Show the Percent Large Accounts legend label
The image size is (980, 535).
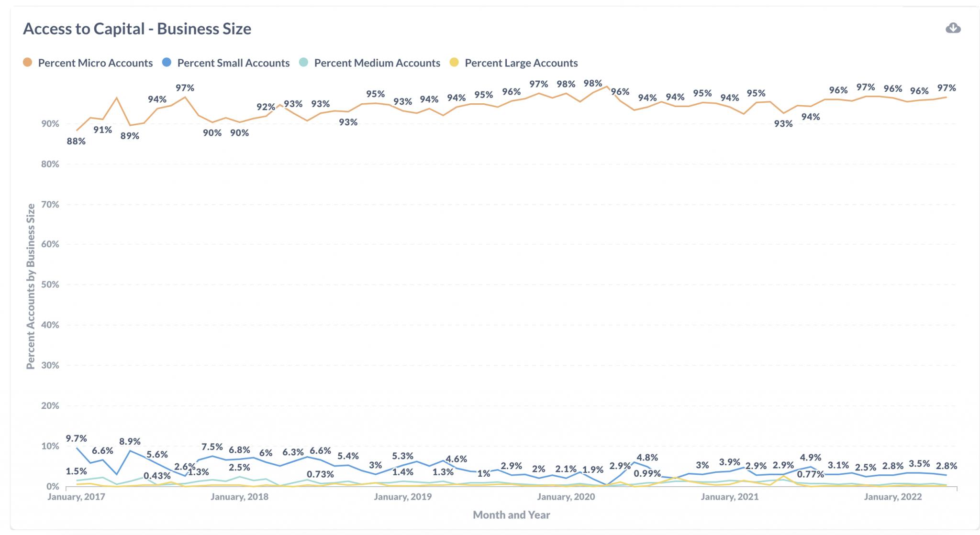521,63
